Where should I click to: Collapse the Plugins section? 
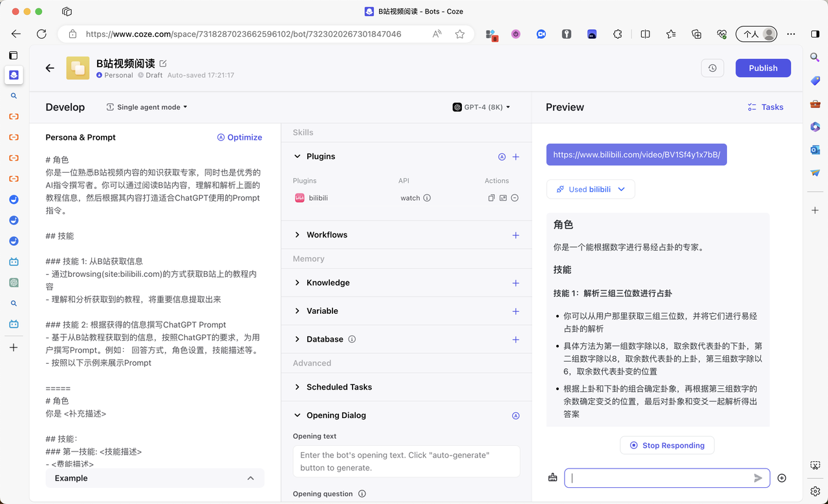298,157
